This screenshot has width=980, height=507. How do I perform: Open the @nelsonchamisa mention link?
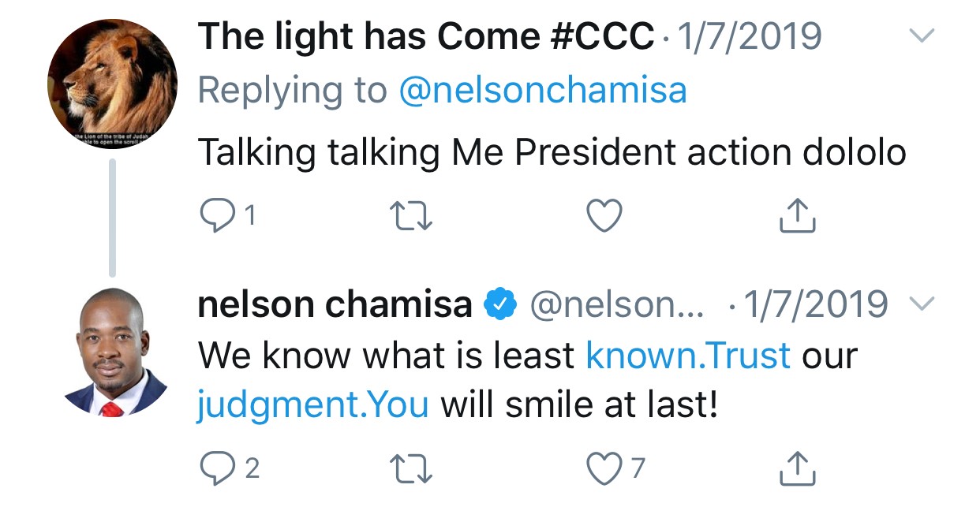pyautogui.click(x=543, y=91)
